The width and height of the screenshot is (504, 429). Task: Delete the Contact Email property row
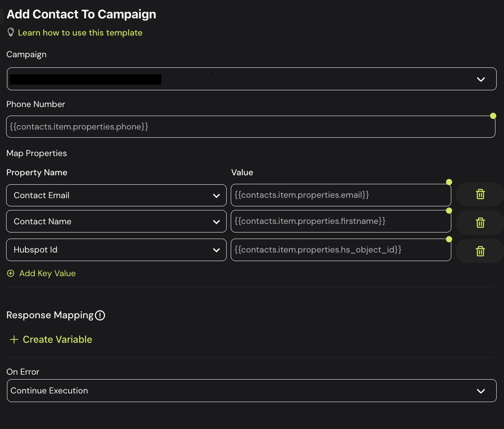coord(480,194)
